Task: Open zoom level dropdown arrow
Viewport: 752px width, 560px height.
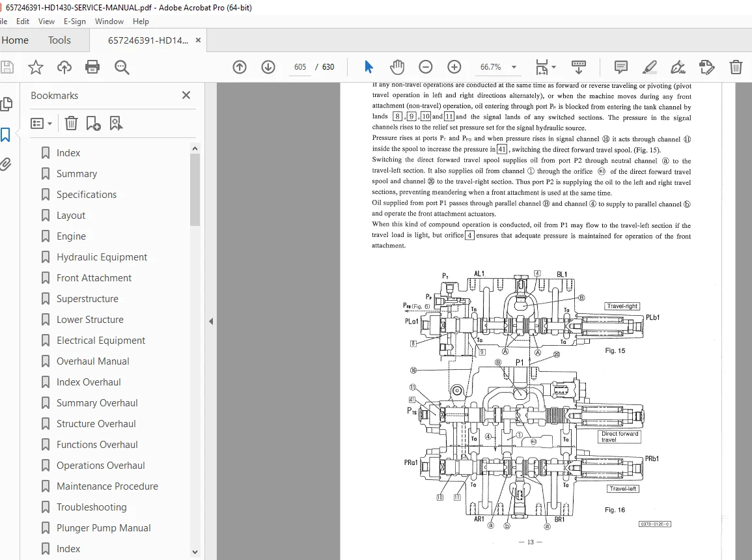Action: coord(514,67)
